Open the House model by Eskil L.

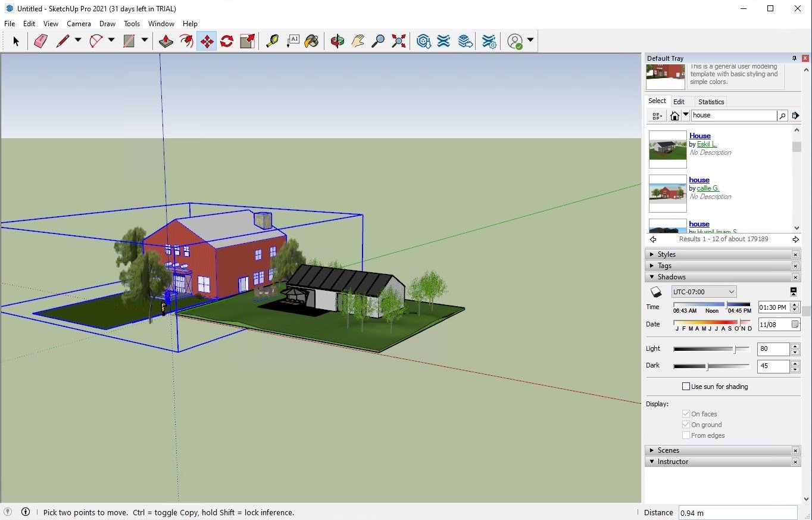point(699,136)
